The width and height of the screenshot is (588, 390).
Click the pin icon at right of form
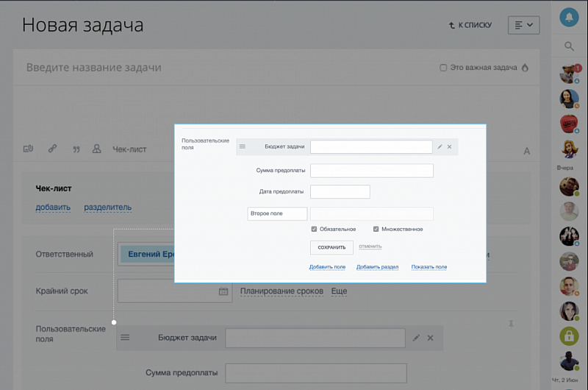tap(511, 324)
